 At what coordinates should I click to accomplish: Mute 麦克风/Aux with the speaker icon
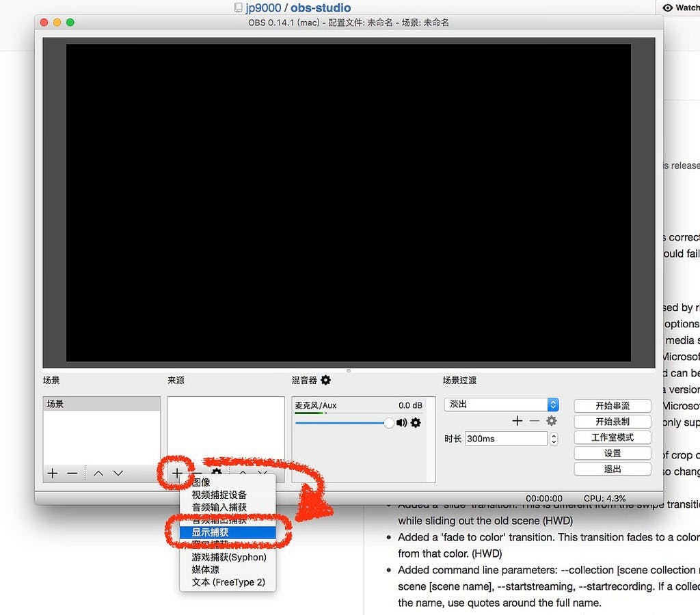(401, 423)
